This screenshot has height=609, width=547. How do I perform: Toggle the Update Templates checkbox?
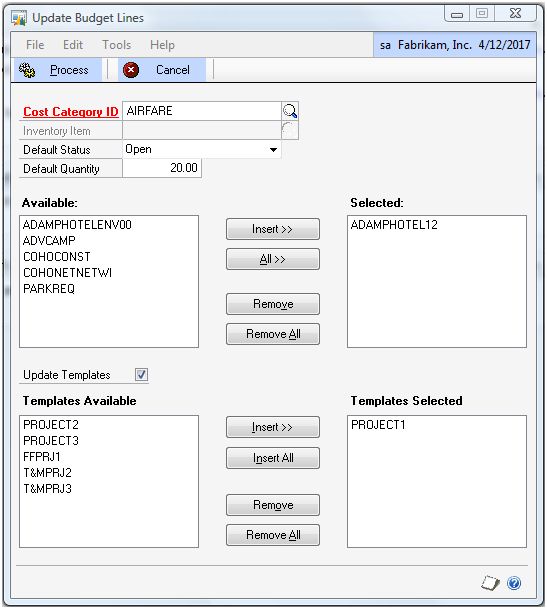pyautogui.click(x=141, y=374)
